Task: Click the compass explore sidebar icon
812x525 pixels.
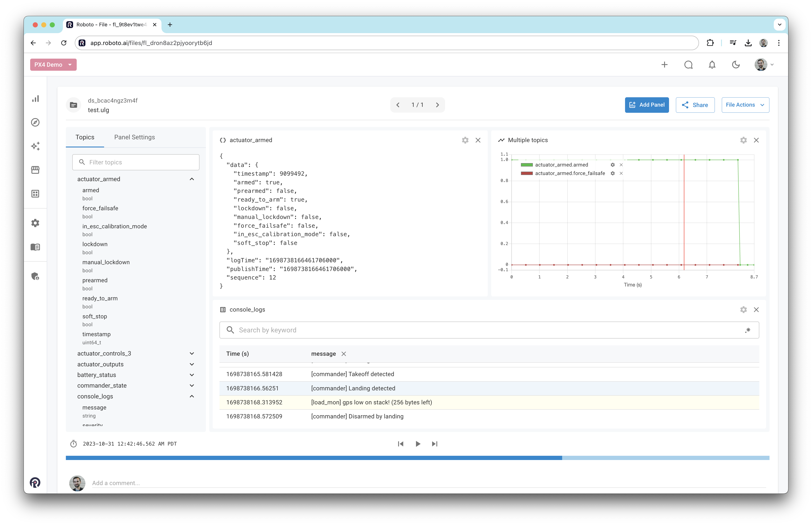Action: (x=35, y=122)
